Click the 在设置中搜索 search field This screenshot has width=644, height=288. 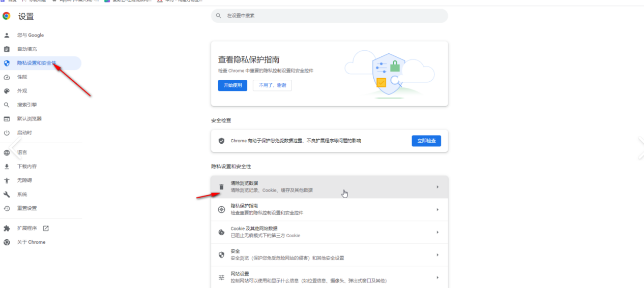[329, 16]
